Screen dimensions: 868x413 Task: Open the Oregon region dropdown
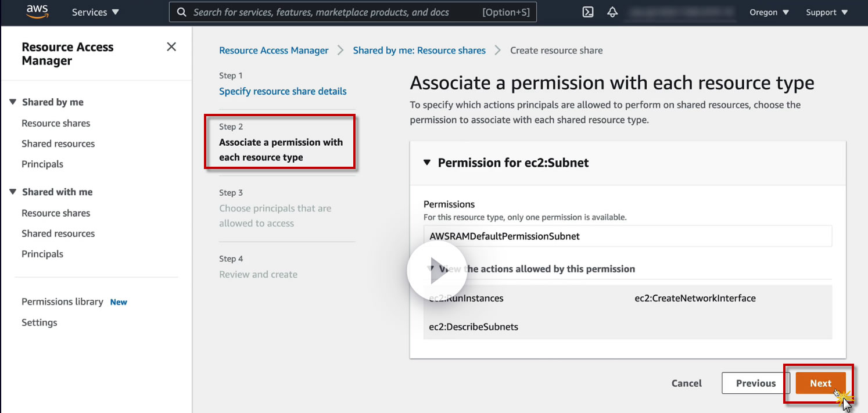coord(769,12)
